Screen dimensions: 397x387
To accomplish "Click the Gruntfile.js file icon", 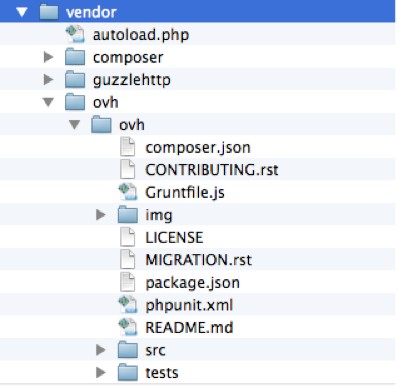I will pyautogui.click(x=128, y=192).
